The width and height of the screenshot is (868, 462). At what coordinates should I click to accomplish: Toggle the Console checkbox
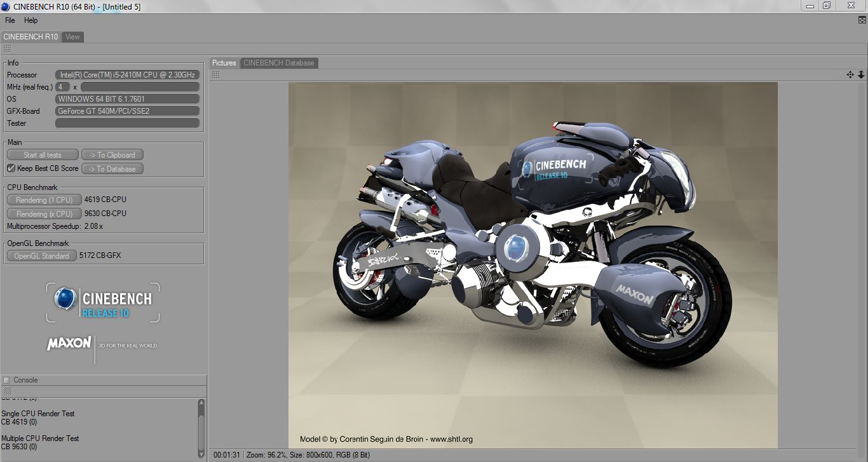click(6, 380)
